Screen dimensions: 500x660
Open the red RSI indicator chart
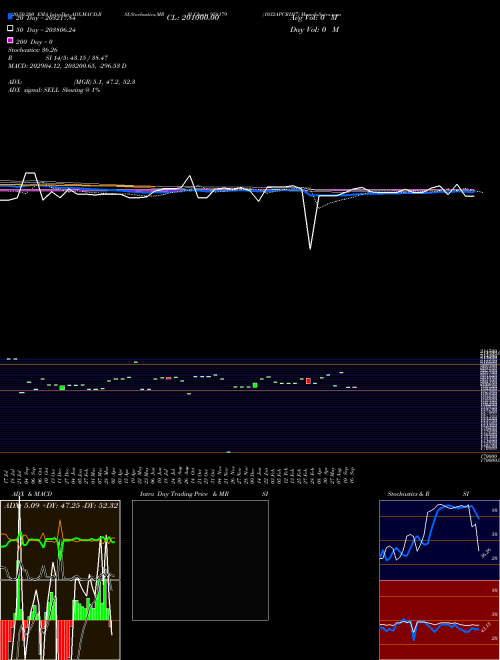coord(439,620)
